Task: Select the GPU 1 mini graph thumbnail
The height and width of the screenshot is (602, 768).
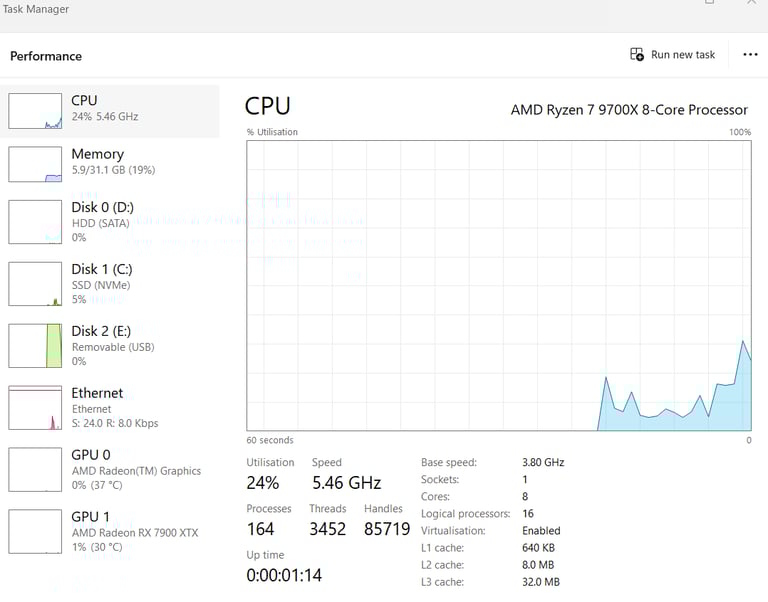Action: tap(35, 531)
